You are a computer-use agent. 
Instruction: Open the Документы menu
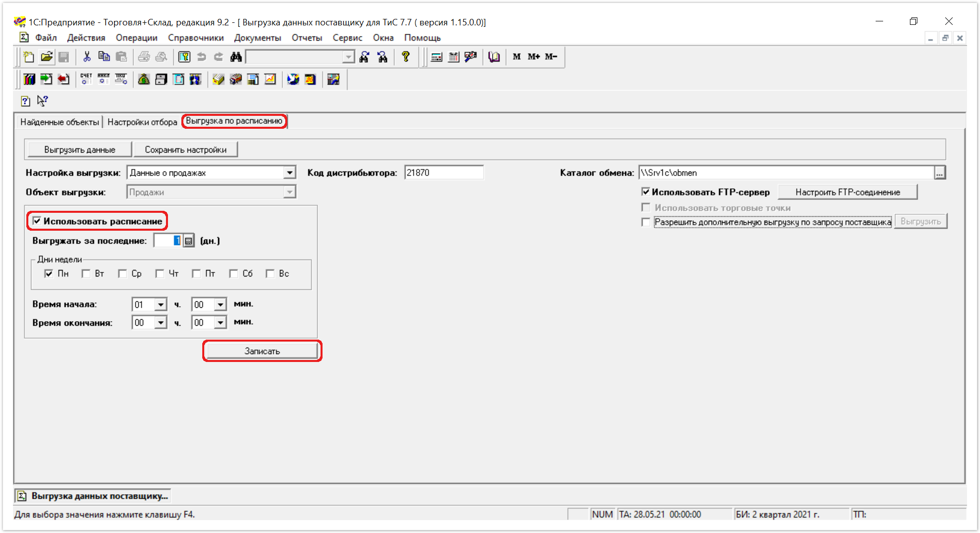click(257, 38)
